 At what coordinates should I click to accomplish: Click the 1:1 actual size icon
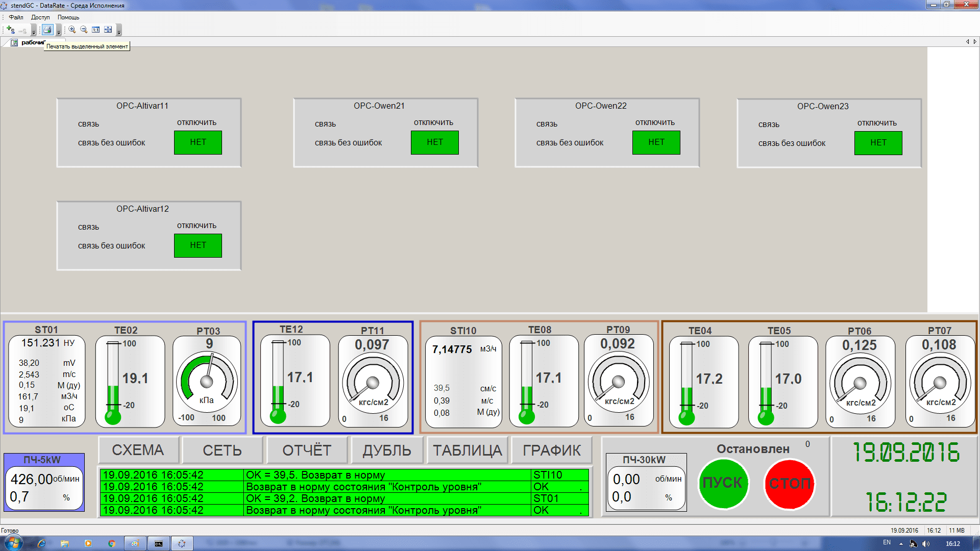coord(96,30)
